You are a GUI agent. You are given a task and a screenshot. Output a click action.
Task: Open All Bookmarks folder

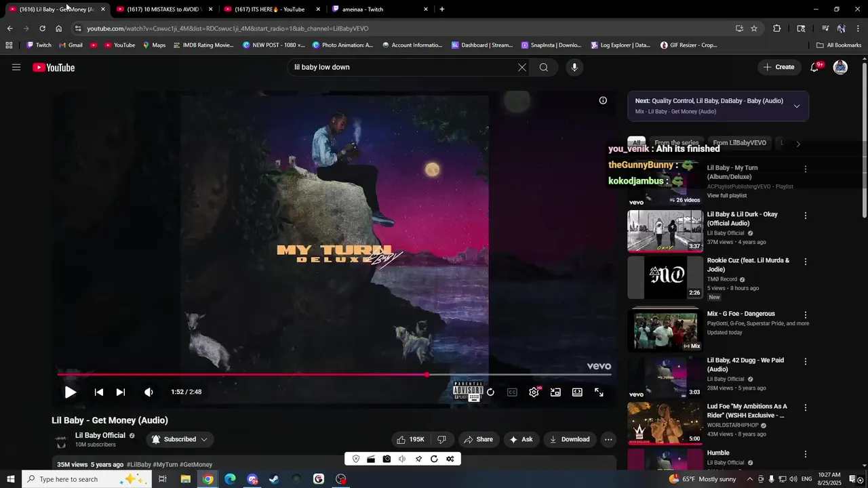[839, 45]
